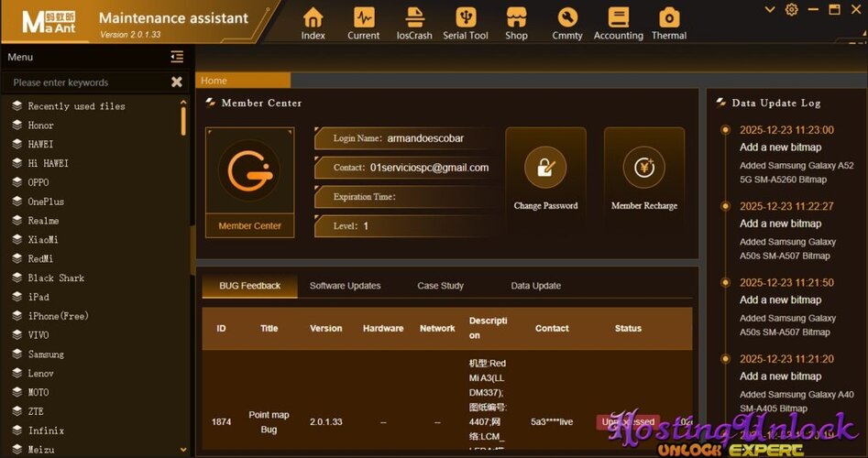Viewport: 868px width, 458px height.
Task: Launch the IosCrash analyzer
Action: [x=414, y=24]
